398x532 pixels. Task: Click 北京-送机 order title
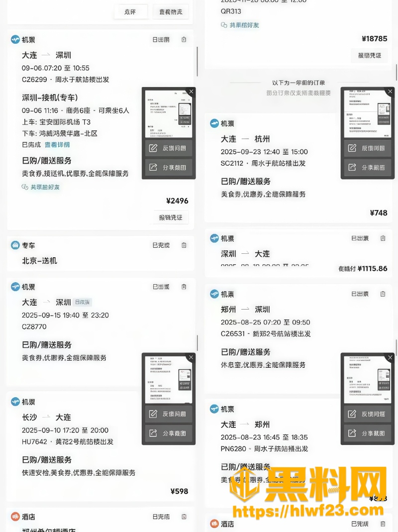(x=39, y=261)
